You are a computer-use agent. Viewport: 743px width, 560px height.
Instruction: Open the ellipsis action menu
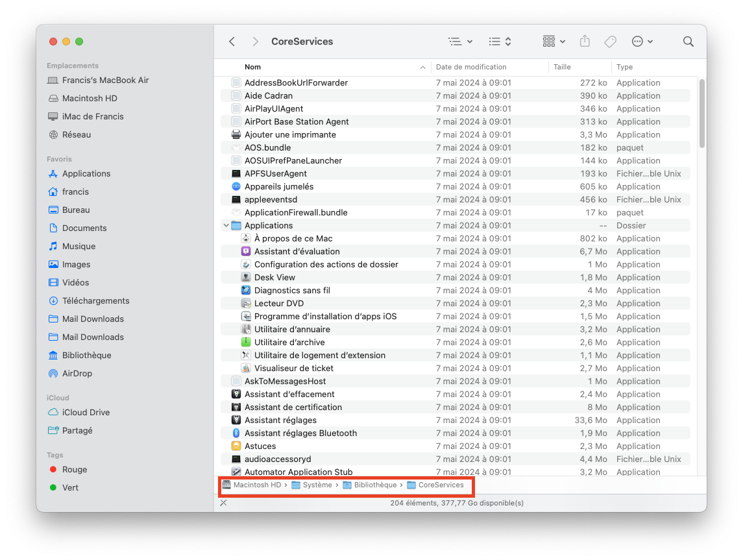(642, 42)
